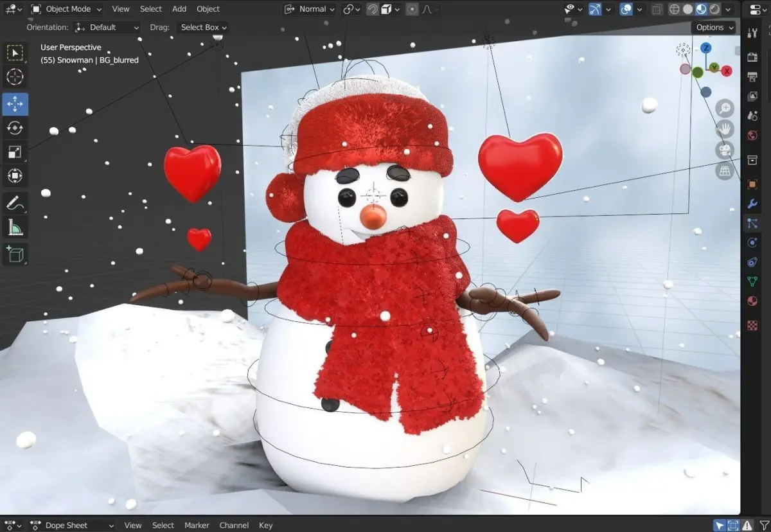Open the Dope Sheet Key menu
Viewport: 771px width, 532px height.
pyautogui.click(x=266, y=525)
